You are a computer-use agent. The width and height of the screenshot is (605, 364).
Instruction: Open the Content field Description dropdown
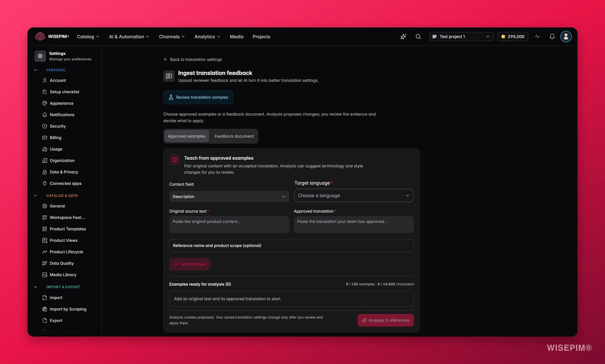pyautogui.click(x=229, y=196)
